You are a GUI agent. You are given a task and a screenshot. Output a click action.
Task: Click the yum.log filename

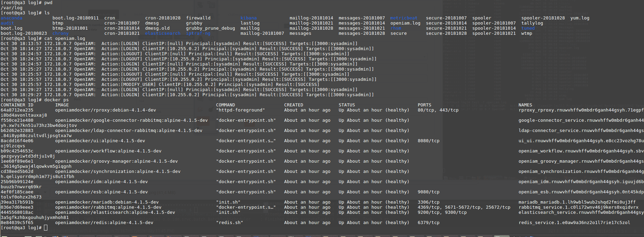coord(580,18)
